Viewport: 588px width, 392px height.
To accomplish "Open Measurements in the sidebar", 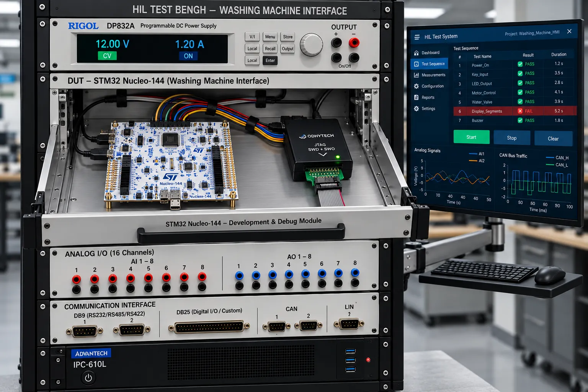I will 430,75.
